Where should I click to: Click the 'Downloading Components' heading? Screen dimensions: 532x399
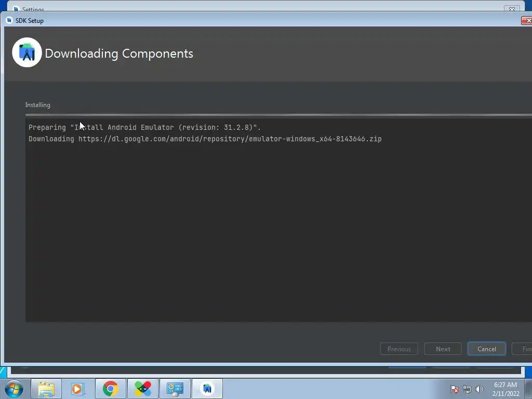[x=119, y=54]
